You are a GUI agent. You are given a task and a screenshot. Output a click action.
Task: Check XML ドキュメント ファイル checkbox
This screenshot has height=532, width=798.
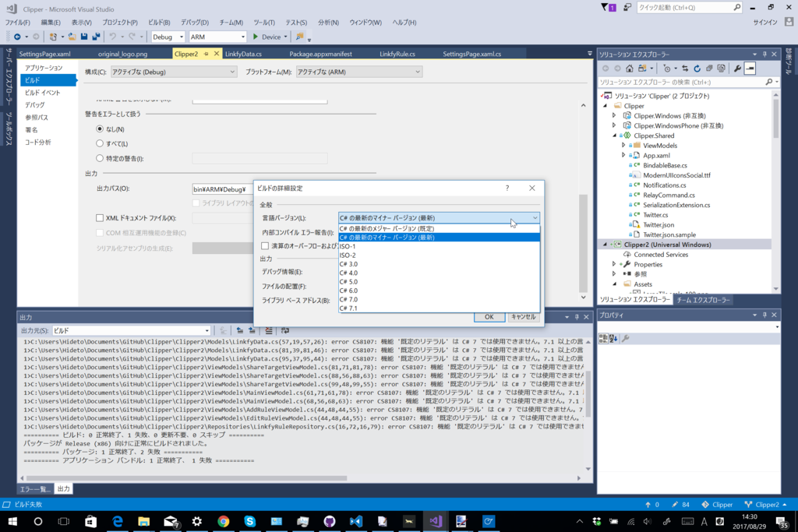(100, 217)
